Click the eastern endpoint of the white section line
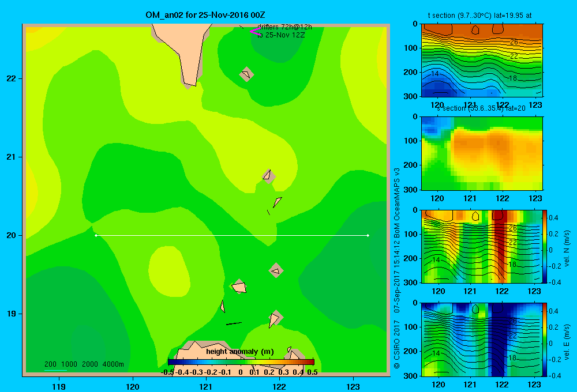Image resolution: width=577 pixels, height=392 pixels. pos(368,235)
